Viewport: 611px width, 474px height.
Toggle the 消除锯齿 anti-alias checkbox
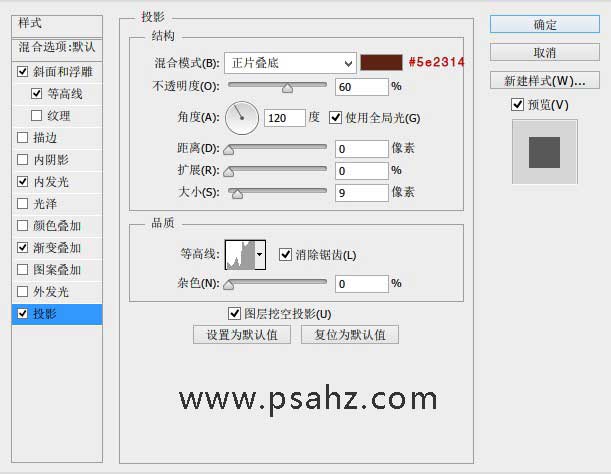click(285, 255)
